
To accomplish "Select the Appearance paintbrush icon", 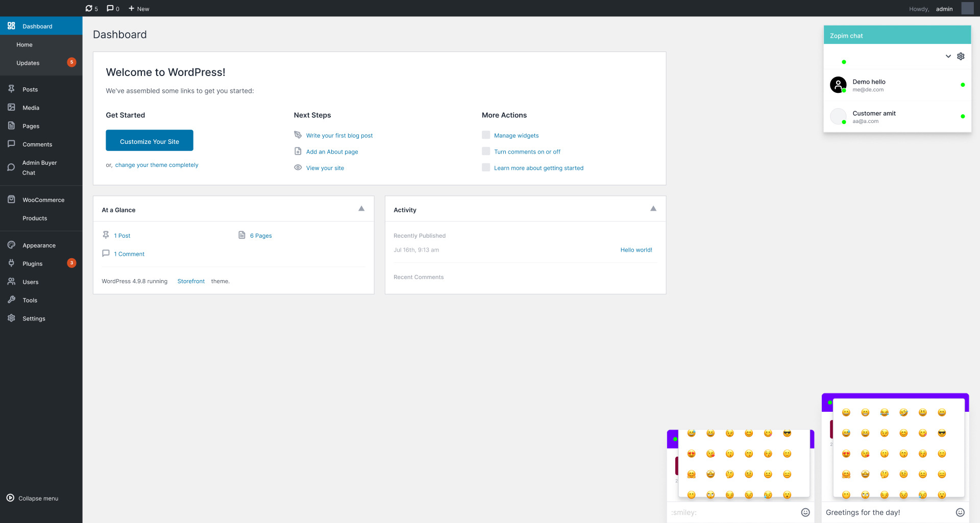I will [11, 245].
